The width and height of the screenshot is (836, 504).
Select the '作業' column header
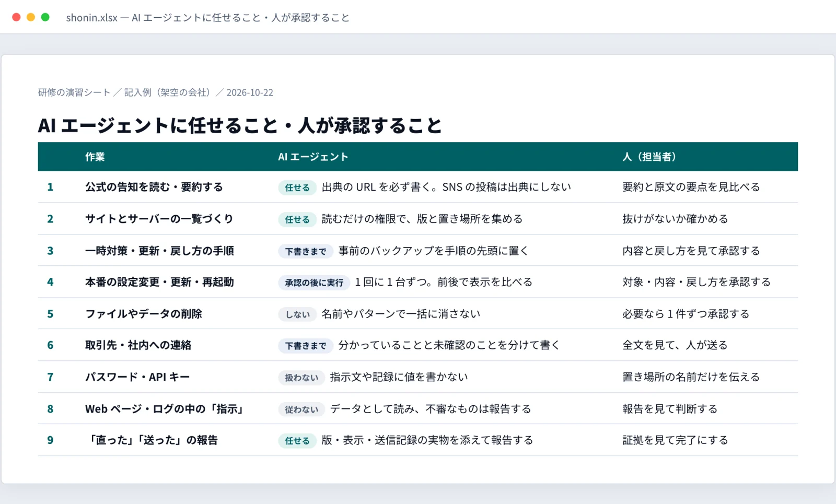pyautogui.click(x=95, y=157)
